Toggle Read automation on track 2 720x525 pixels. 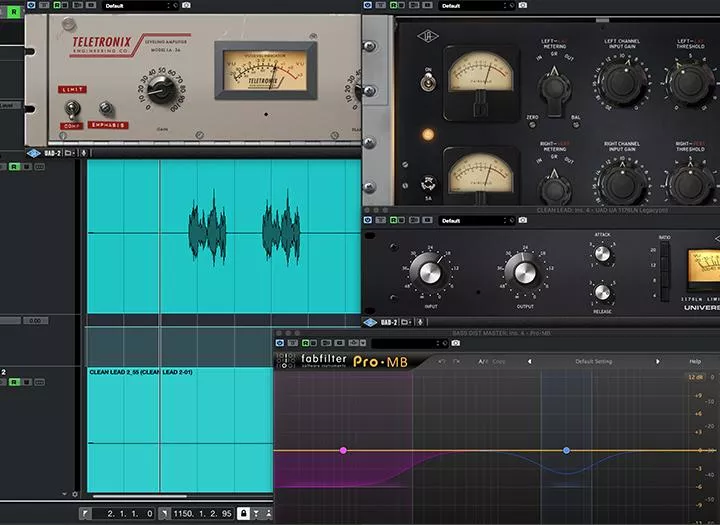[14, 382]
